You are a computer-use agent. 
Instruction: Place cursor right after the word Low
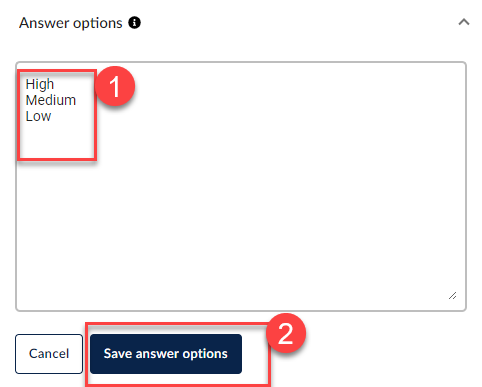(52, 116)
